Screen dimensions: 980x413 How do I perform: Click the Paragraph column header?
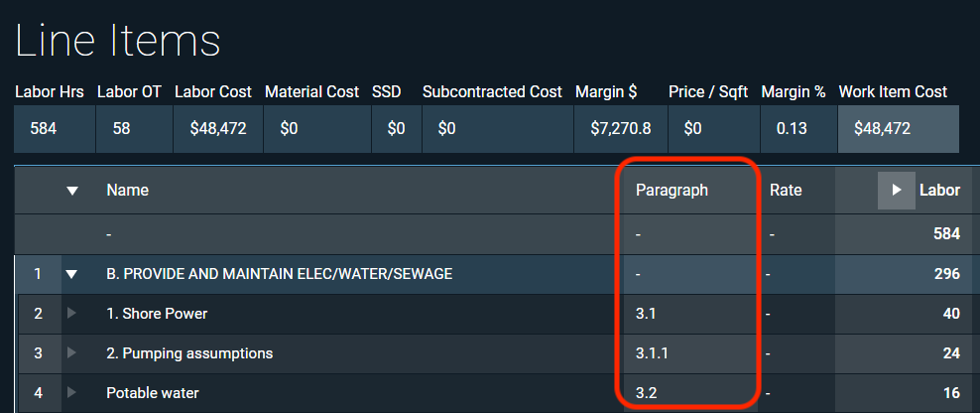(x=672, y=191)
